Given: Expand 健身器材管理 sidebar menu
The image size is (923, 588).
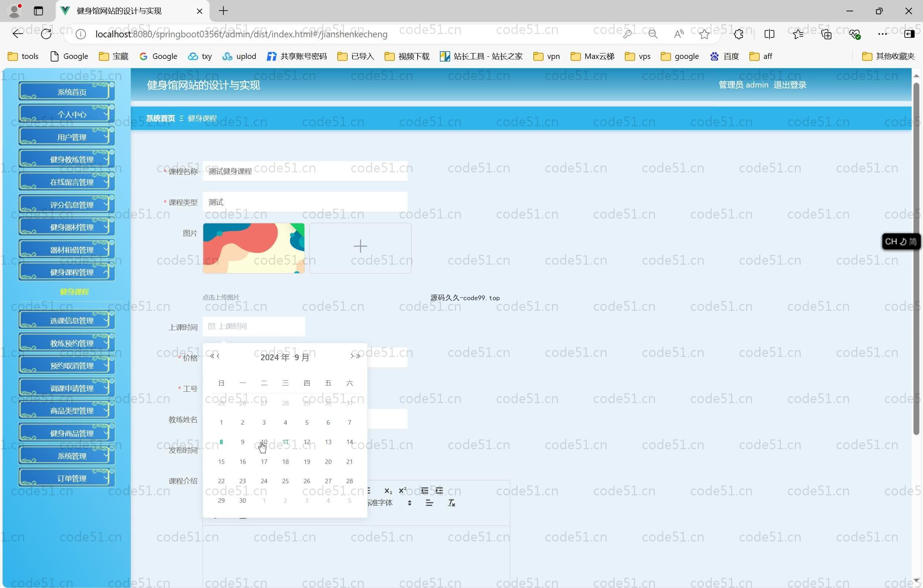Looking at the screenshot, I should point(67,227).
